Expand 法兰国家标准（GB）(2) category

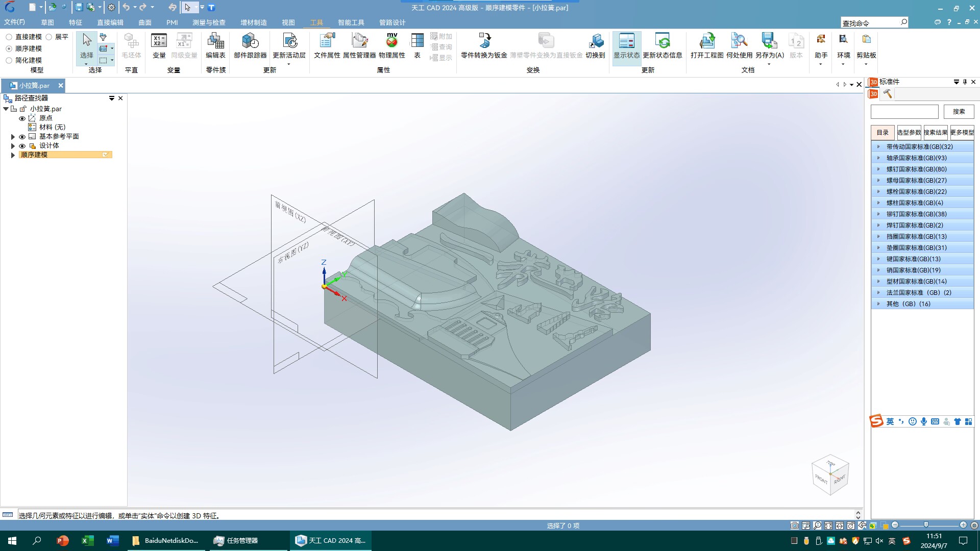click(x=878, y=292)
